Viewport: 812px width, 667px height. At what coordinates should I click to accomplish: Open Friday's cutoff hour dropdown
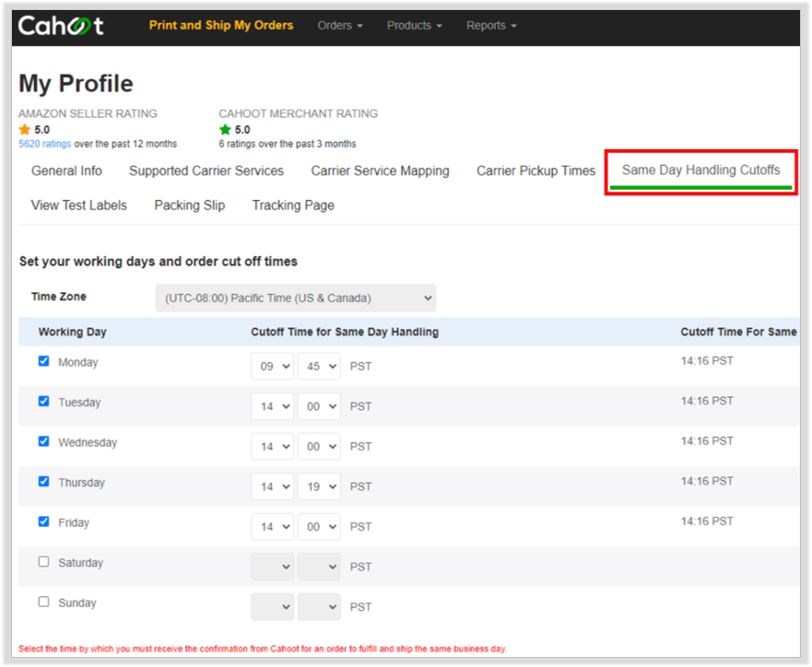pos(273,527)
